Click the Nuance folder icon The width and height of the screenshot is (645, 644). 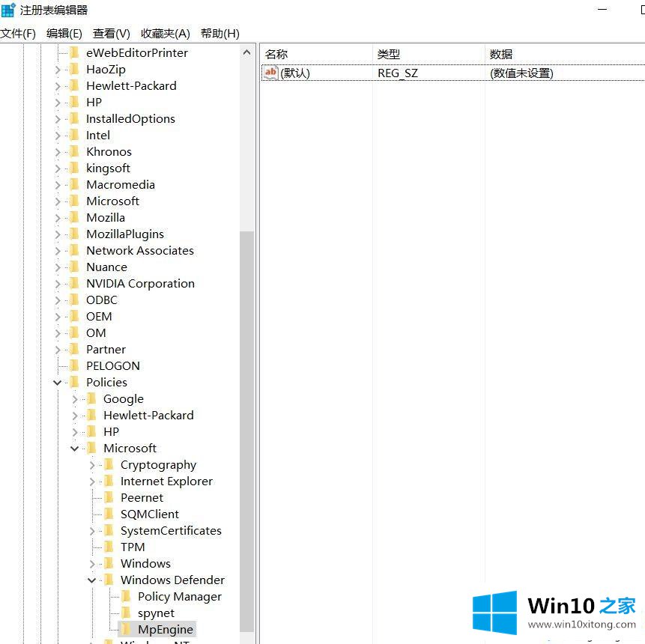click(x=74, y=267)
